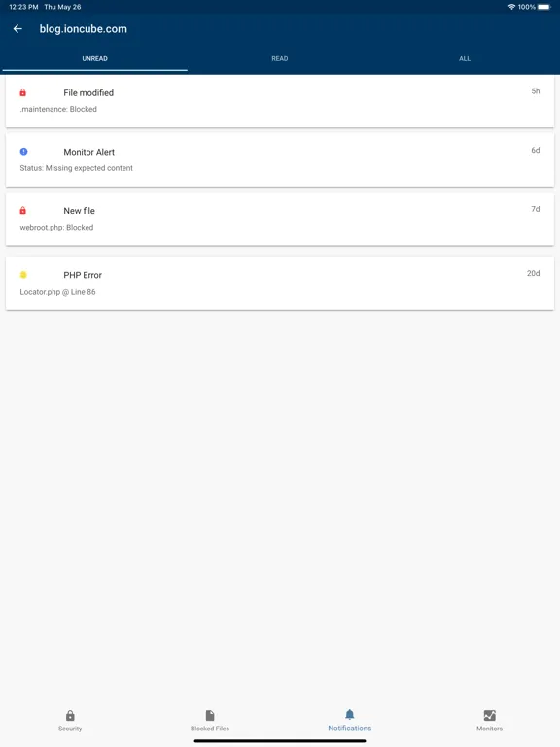Click red lock icon on New file
The height and width of the screenshot is (747, 560).
(x=23, y=210)
